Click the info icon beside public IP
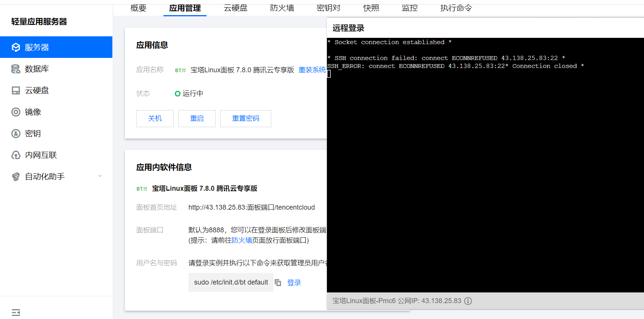644x319 pixels. (x=468, y=301)
